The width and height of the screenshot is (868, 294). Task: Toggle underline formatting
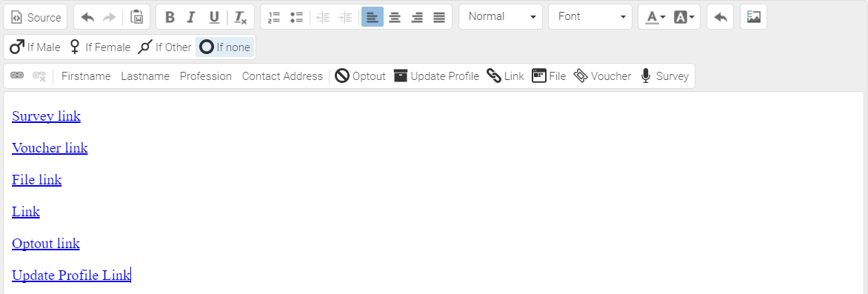click(214, 17)
